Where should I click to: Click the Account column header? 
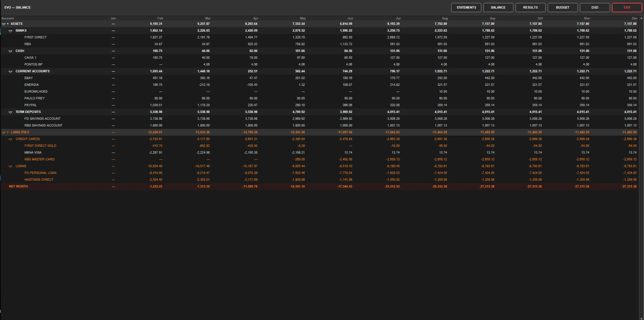click(x=8, y=18)
